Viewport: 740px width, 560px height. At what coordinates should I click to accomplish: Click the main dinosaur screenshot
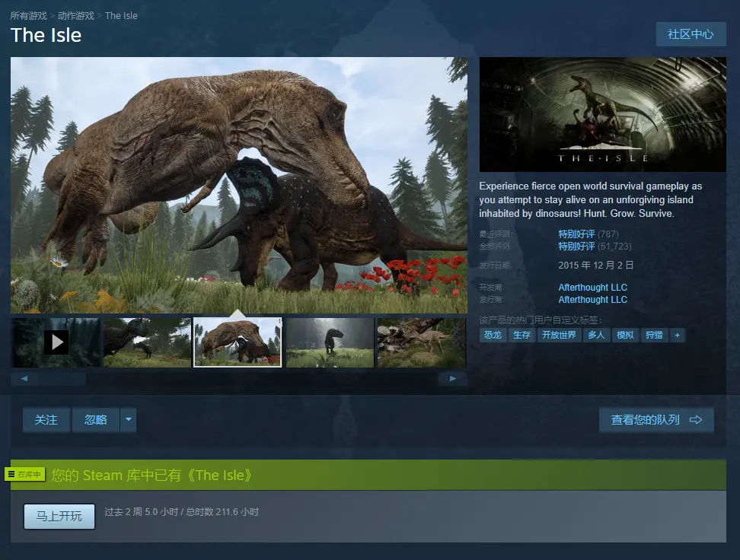[x=239, y=185]
